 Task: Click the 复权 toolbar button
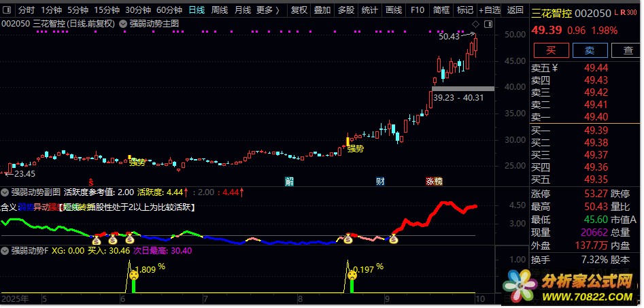[299, 10]
